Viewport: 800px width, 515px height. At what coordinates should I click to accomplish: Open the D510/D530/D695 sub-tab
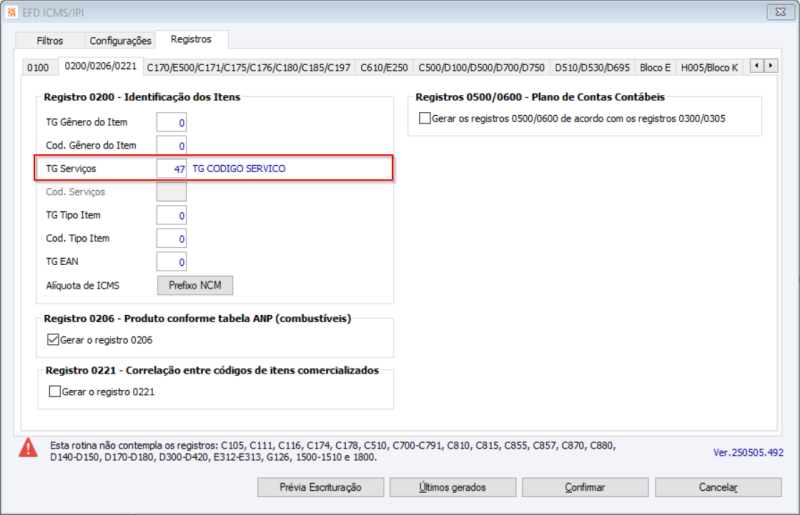click(592, 67)
